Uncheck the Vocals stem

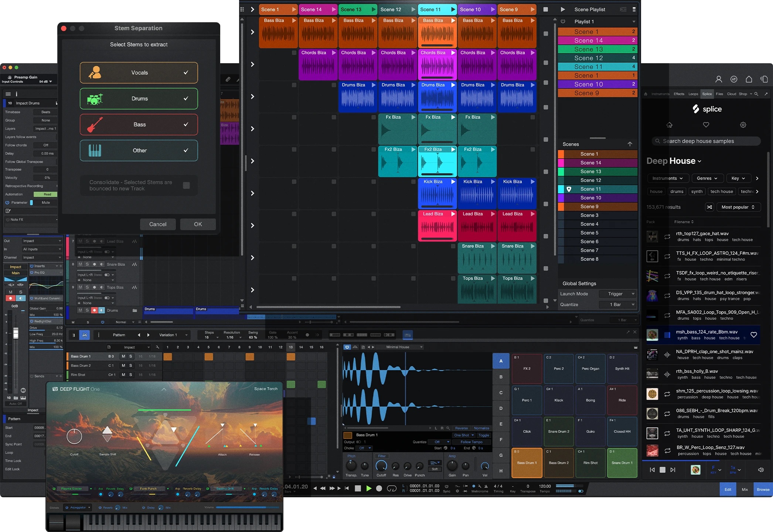click(185, 73)
